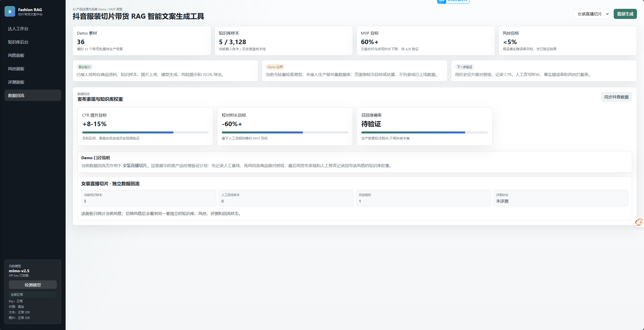Viewport: 644px width, 330px height.
Task: Click caption 生产版需标注相关/不相关样本集
Action: [x=386, y=138]
